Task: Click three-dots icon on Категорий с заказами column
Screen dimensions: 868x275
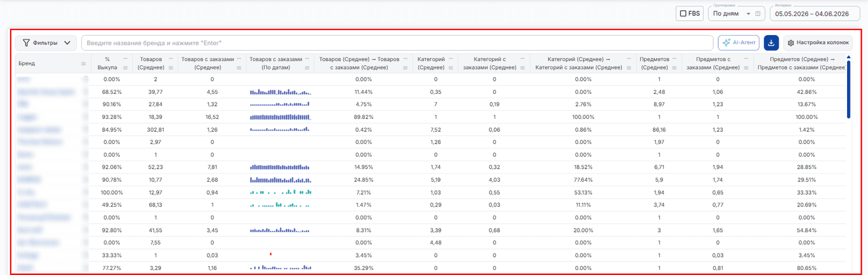Action: (523, 59)
